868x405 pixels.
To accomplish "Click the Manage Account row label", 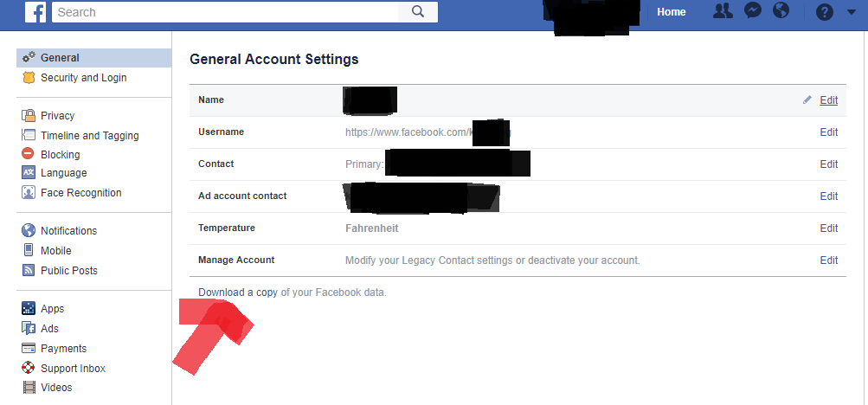I will (236, 260).
